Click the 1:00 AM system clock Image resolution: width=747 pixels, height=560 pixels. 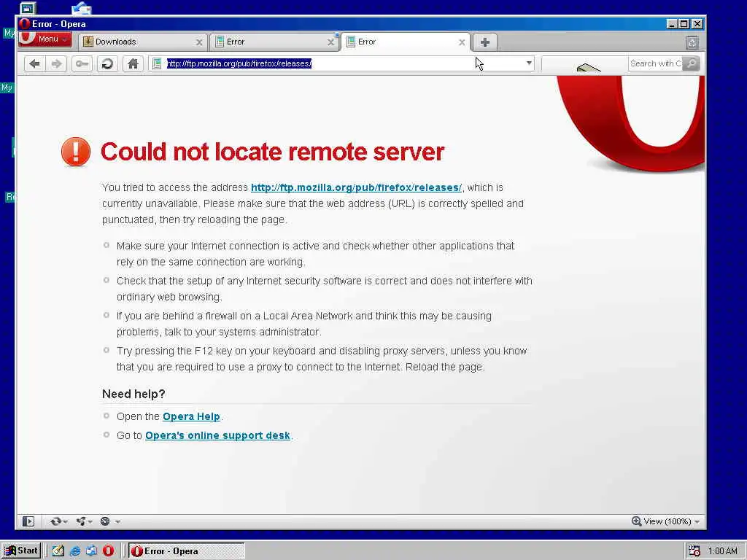tap(723, 551)
